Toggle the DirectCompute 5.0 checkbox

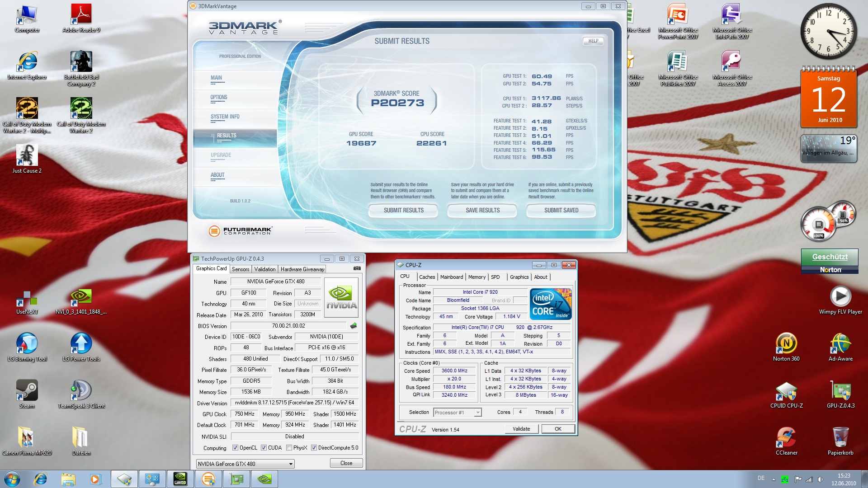(x=314, y=448)
